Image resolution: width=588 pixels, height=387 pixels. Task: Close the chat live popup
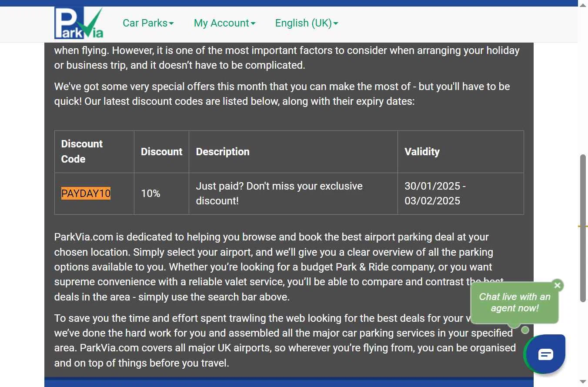pos(557,286)
